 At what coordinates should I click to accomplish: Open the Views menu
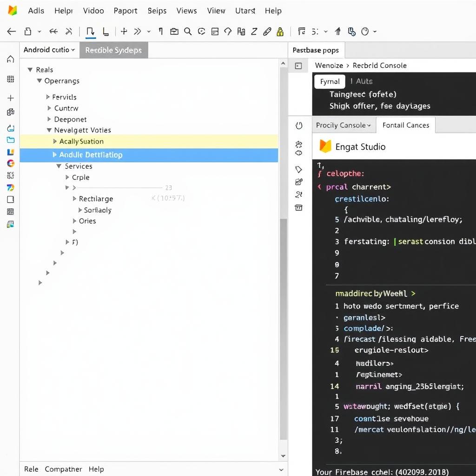(186, 11)
